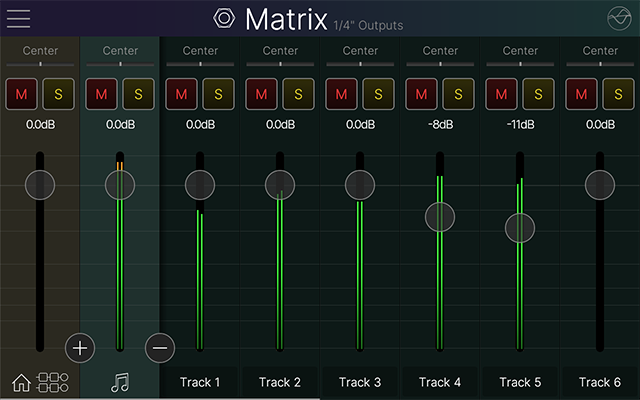Image resolution: width=640 pixels, height=400 pixels.
Task: Click the Track 5 pan slider
Action: 520,64
